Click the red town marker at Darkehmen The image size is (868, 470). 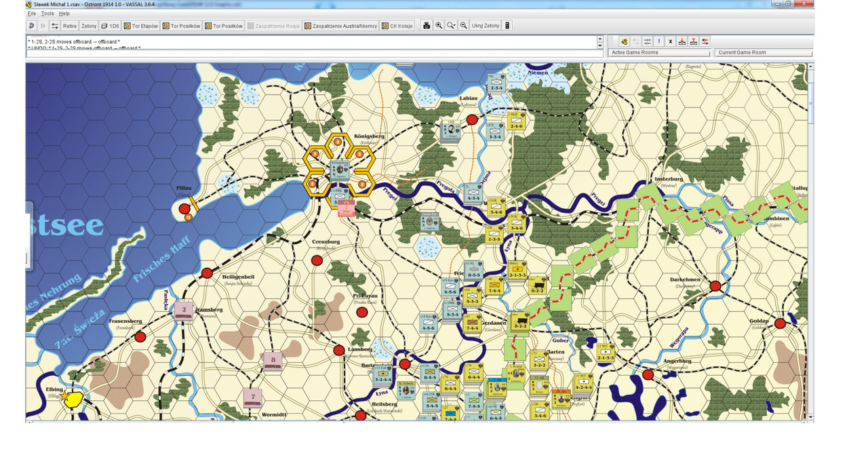coord(715,286)
